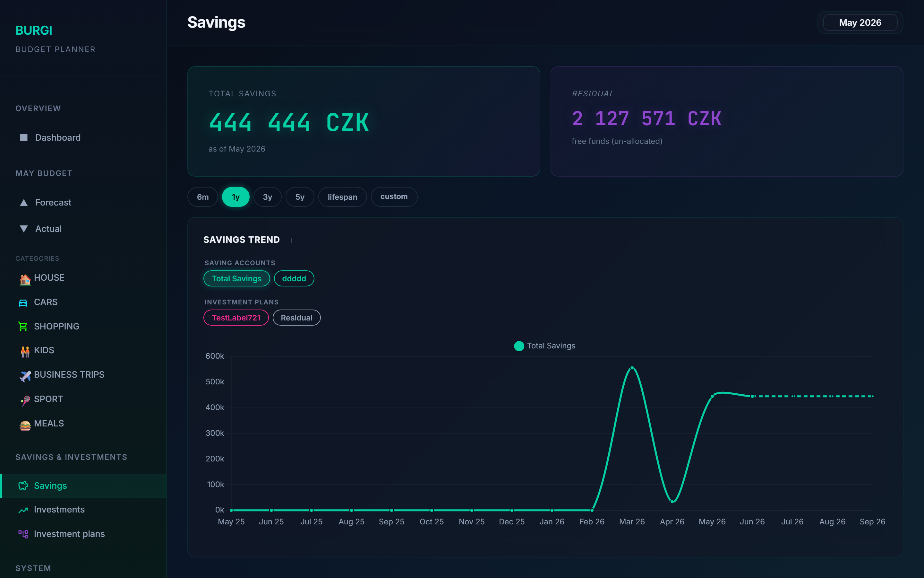Click the SHOPPING cart icon
The image size is (924, 578).
[23, 327]
